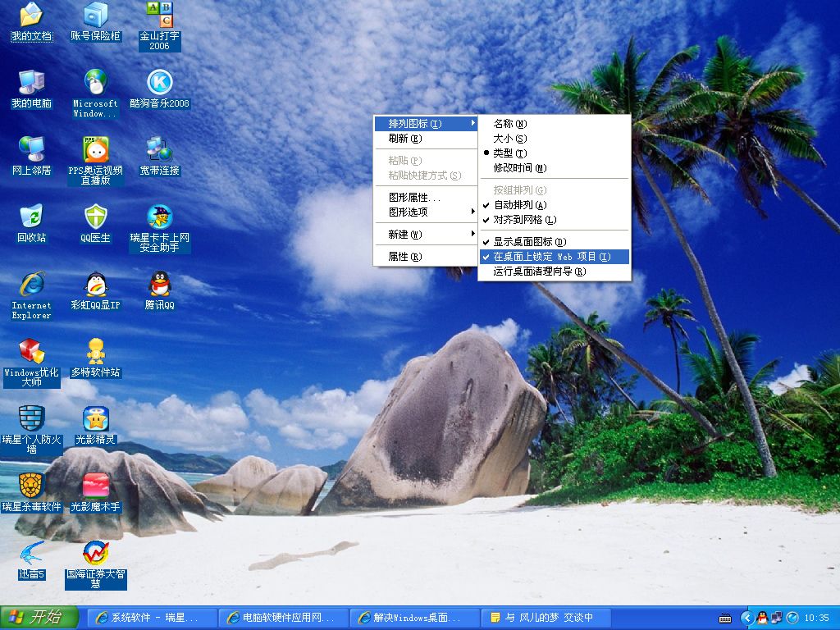Switch to 电脑软硬件应用网 taskbar window
The image size is (840, 630).
tap(283, 618)
